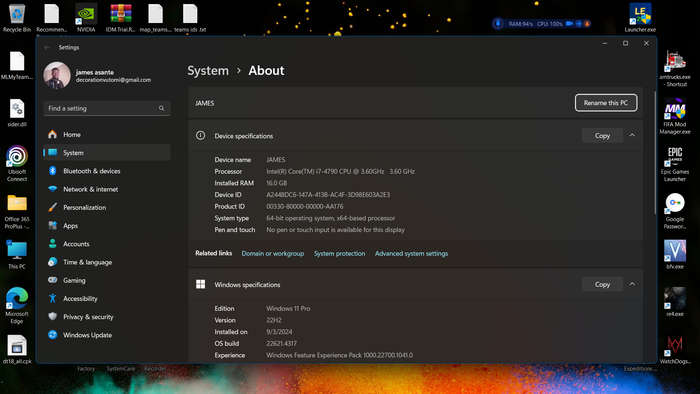Select System in Settings sidebar
This screenshot has height=394, width=700.
point(107,153)
